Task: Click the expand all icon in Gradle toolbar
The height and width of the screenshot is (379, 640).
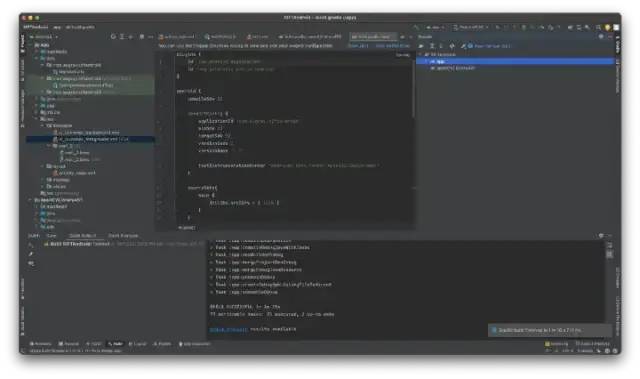Action: pos(432,46)
